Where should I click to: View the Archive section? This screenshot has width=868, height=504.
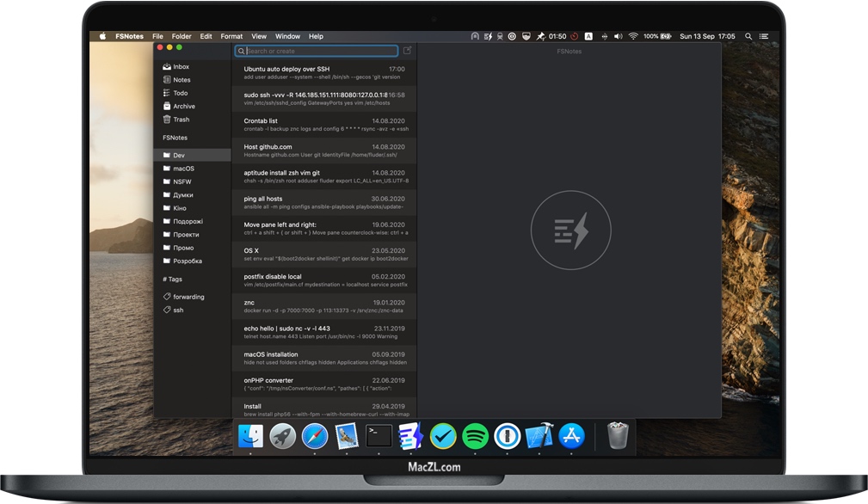coord(183,106)
